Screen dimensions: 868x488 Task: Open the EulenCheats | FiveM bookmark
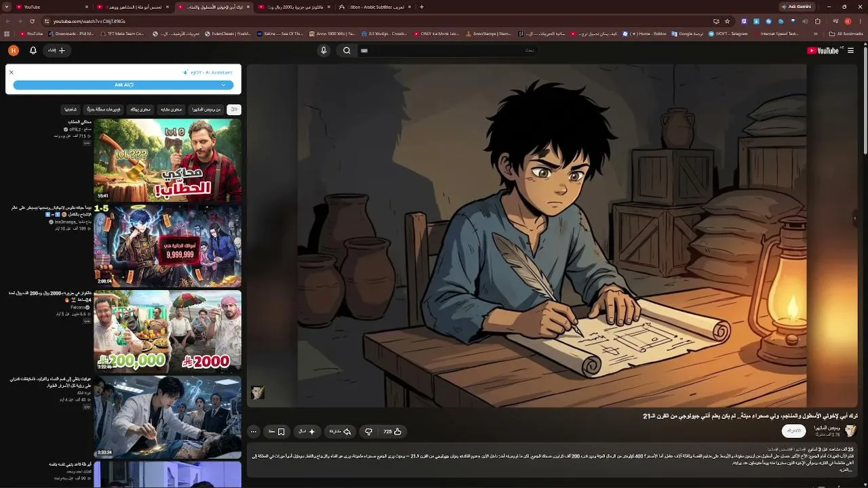229,33
